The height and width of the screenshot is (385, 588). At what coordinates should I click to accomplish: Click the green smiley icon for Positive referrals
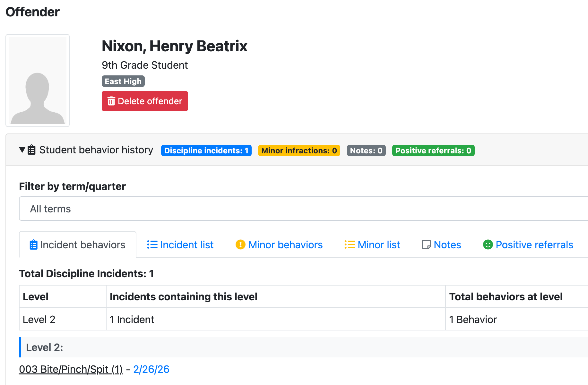click(x=488, y=245)
